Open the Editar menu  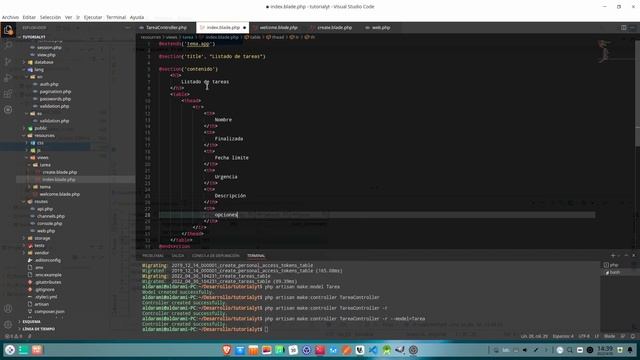(29, 17)
